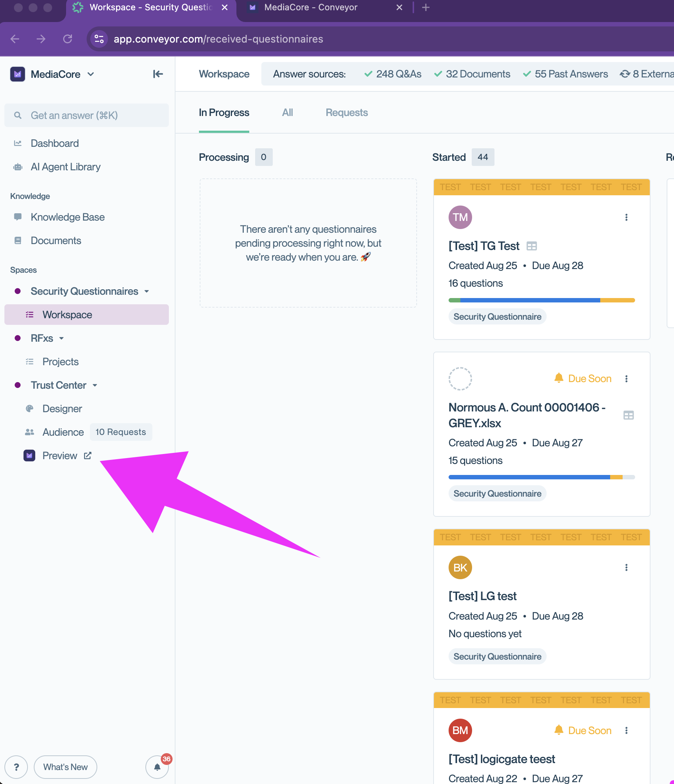Click the What's New button
This screenshot has width=674, height=784.
(x=65, y=767)
